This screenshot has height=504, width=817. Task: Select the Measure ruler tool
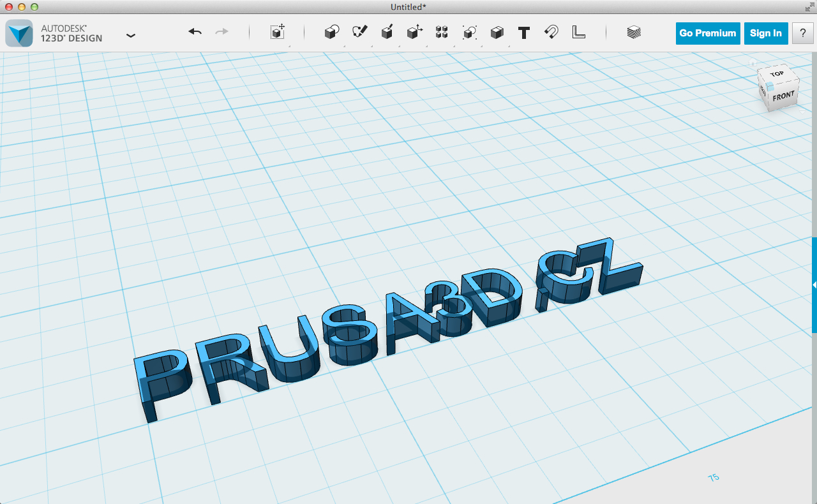tap(579, 33)
